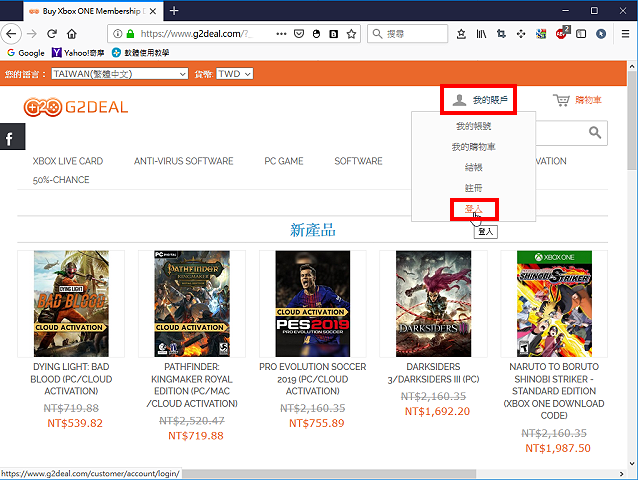Open the 我的賬戶 account dropdown

click(478, 100)
